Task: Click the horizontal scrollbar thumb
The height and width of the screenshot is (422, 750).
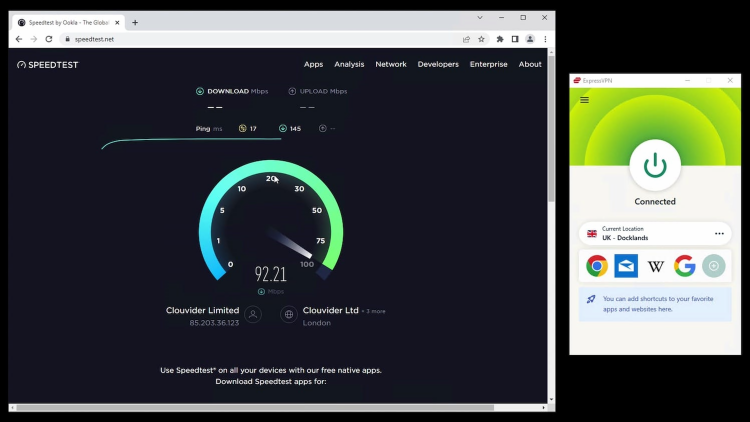Action: tap(255, 408)
